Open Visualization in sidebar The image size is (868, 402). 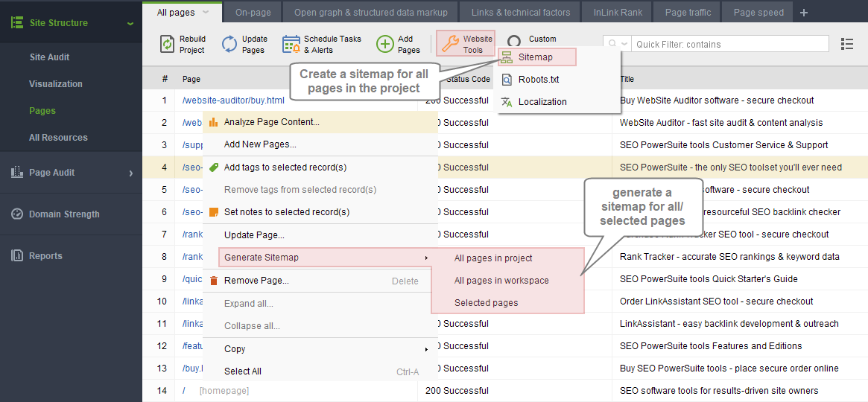coord(55,84)
